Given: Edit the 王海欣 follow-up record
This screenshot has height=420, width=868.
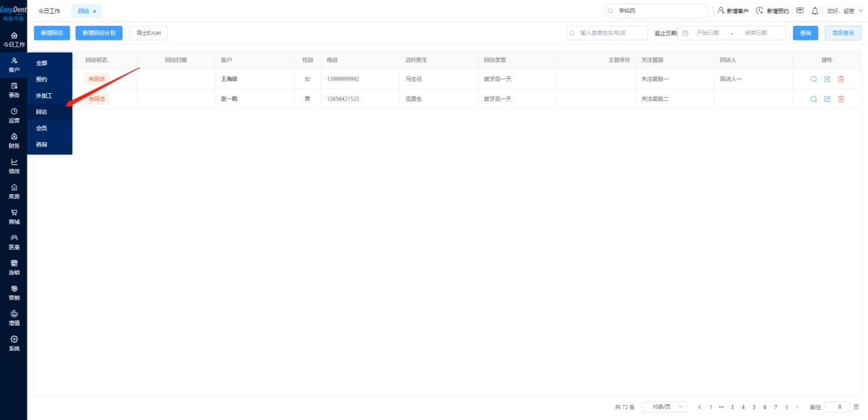Looking at the screenshot, I should click(x=827, y=79).
